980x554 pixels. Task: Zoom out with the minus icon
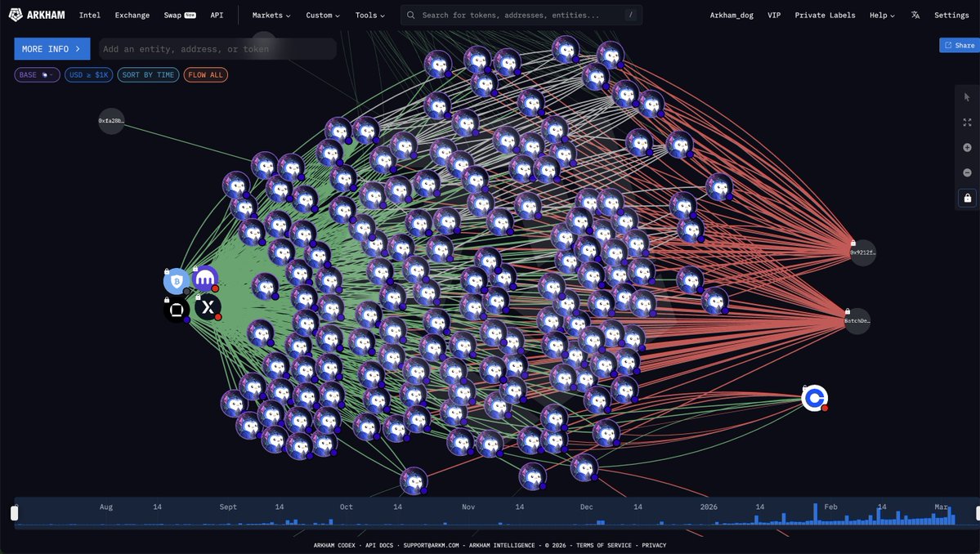(x=967, y=172)
